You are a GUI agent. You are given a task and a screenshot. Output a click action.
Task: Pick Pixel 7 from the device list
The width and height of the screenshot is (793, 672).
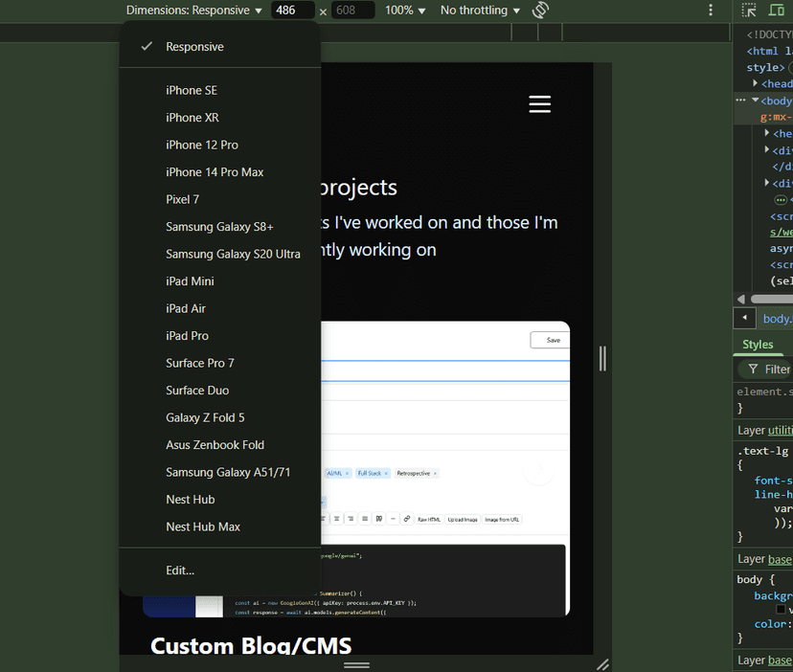point(220,200)
